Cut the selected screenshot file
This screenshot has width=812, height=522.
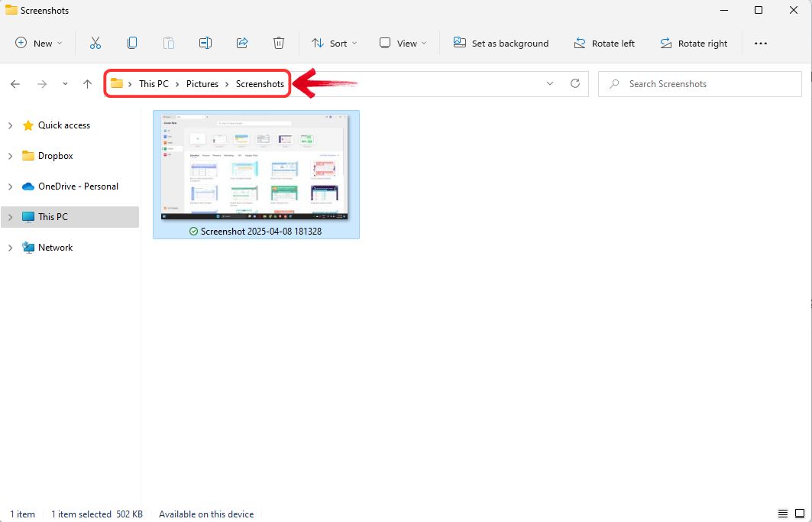tap(95, 43)
